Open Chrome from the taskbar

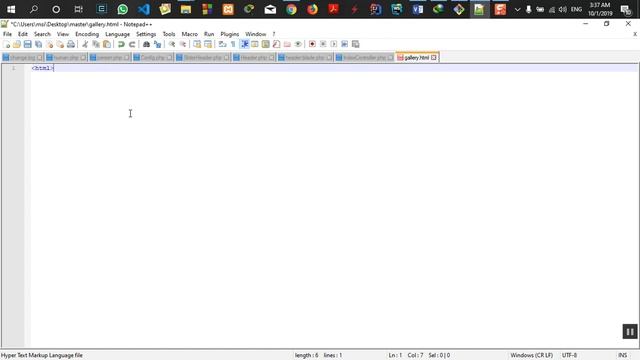click(x=291, y=9)
